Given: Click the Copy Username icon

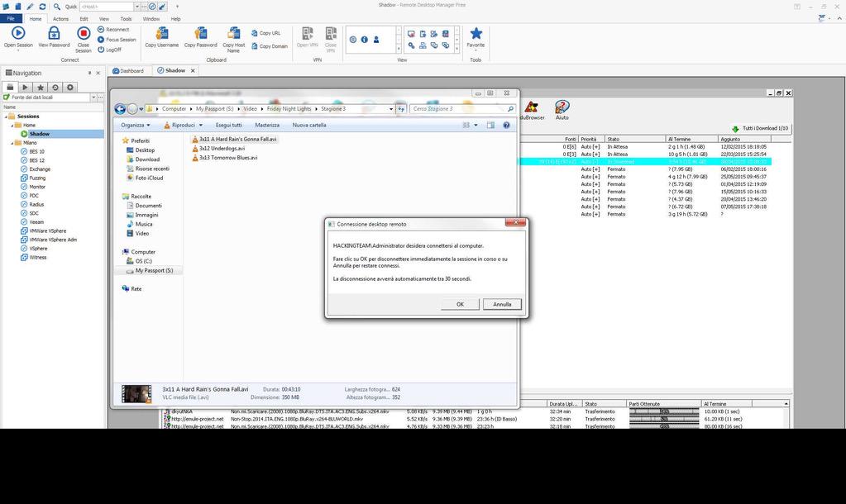Looking at the screenshot, I should click(161, 33).
